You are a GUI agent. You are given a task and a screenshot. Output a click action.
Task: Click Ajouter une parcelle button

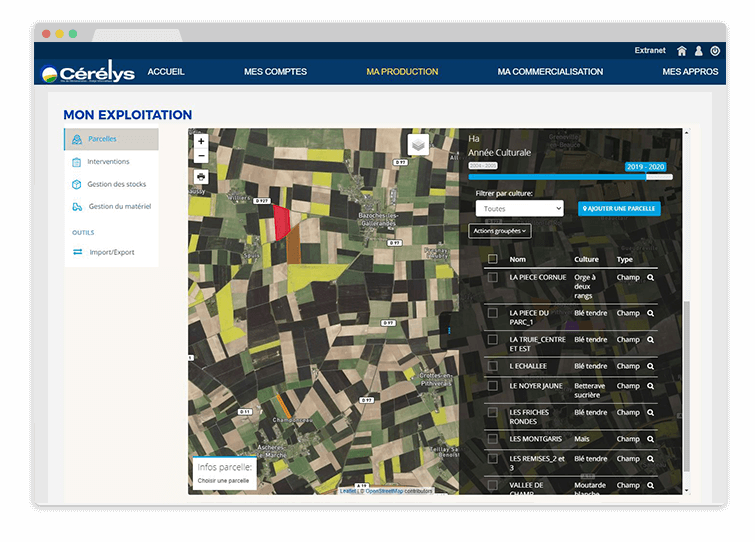(x=619, y=208)
